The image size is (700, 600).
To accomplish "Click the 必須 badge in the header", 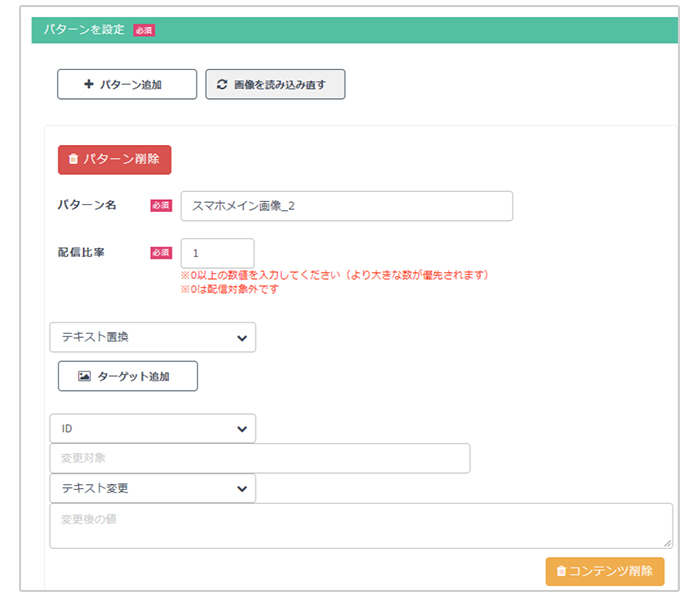I will [144, 30].
